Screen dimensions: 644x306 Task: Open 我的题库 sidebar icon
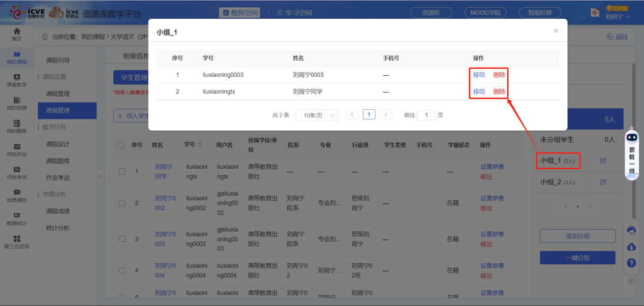17,126
